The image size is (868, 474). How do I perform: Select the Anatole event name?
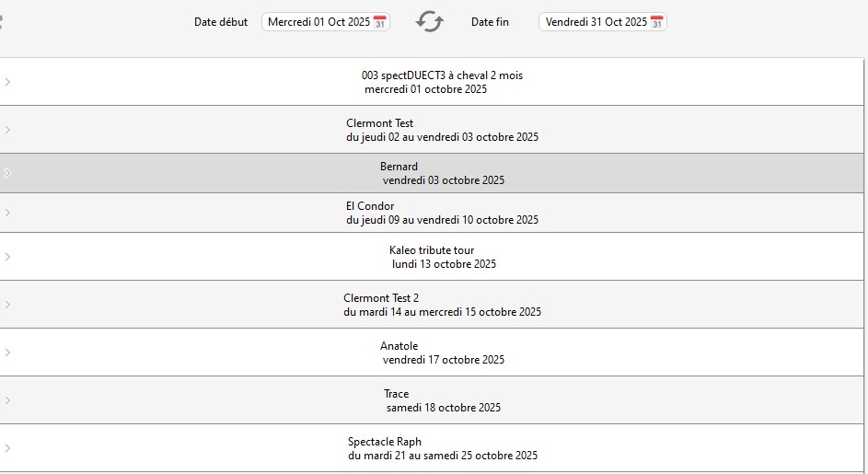399,346
